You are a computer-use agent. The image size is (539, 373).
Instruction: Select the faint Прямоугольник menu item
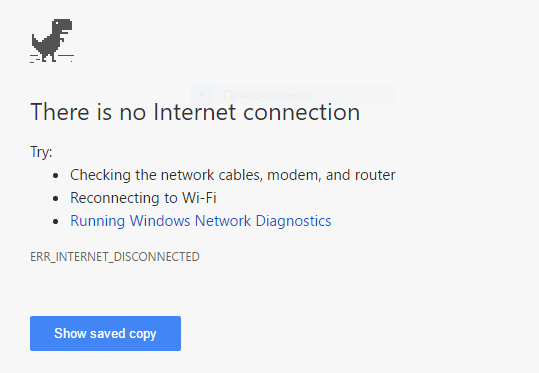click(294, 95)
